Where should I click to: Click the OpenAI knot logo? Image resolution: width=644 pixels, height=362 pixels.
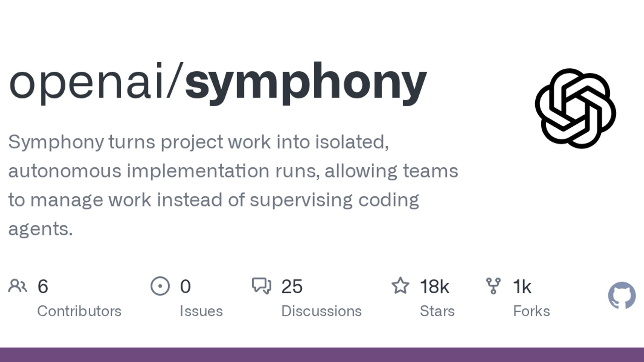pyautogui.click(x=575, y=108)
